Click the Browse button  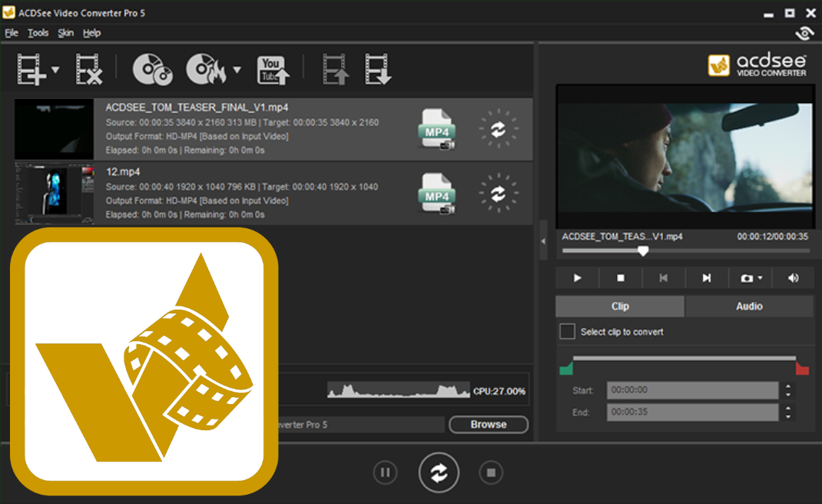coord(489,424)
